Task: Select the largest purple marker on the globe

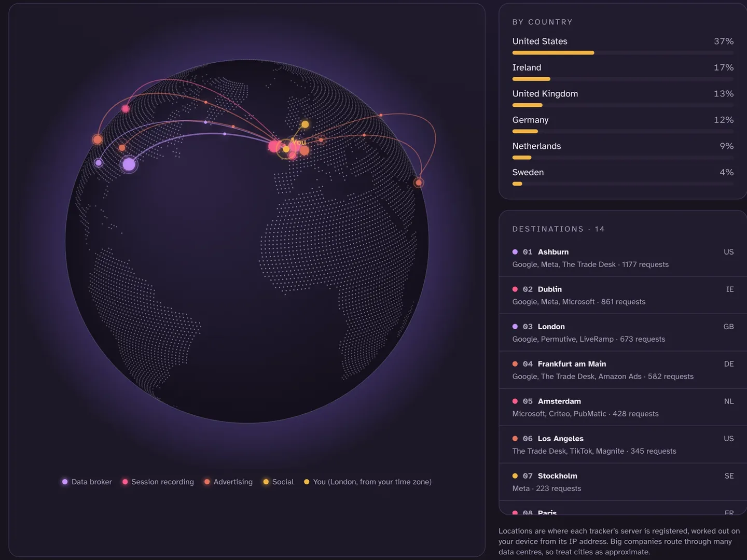Action: (x=129, y=164)
